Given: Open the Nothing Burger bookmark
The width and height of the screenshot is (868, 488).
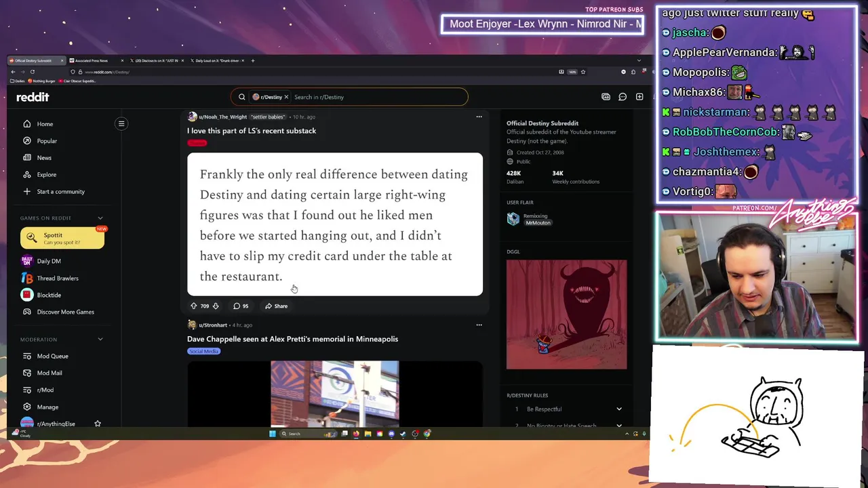Looking at the screenshot, I should (x=43, y=81).
